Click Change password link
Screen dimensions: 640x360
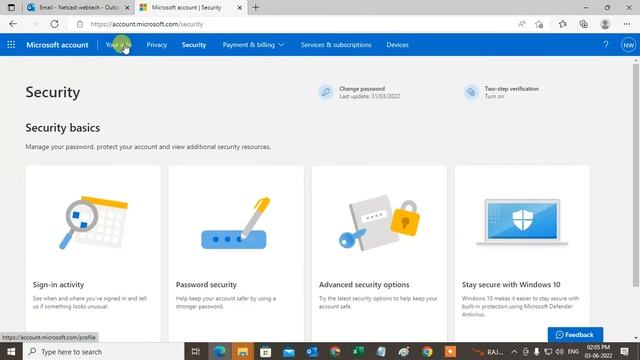[362, 89]
